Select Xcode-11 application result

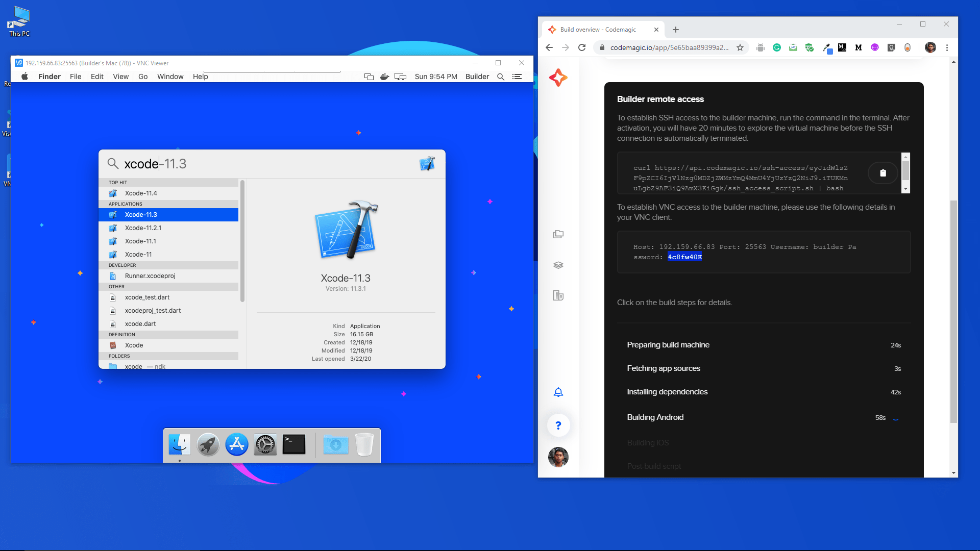[168, 255]
